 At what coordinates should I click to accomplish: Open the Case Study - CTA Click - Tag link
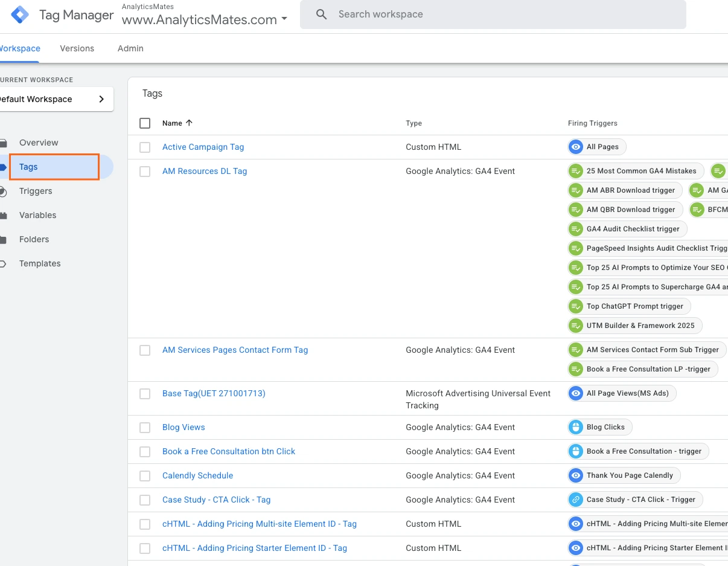coord(216,500)
